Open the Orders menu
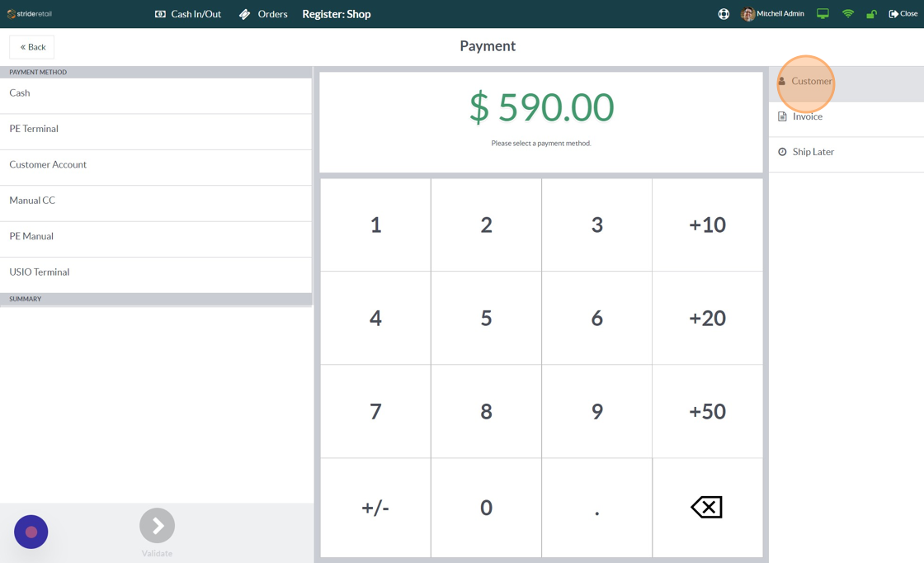Image resolution: width=924 pixels, height=563 pixels. pyautogui.click(x=263, y=14)
